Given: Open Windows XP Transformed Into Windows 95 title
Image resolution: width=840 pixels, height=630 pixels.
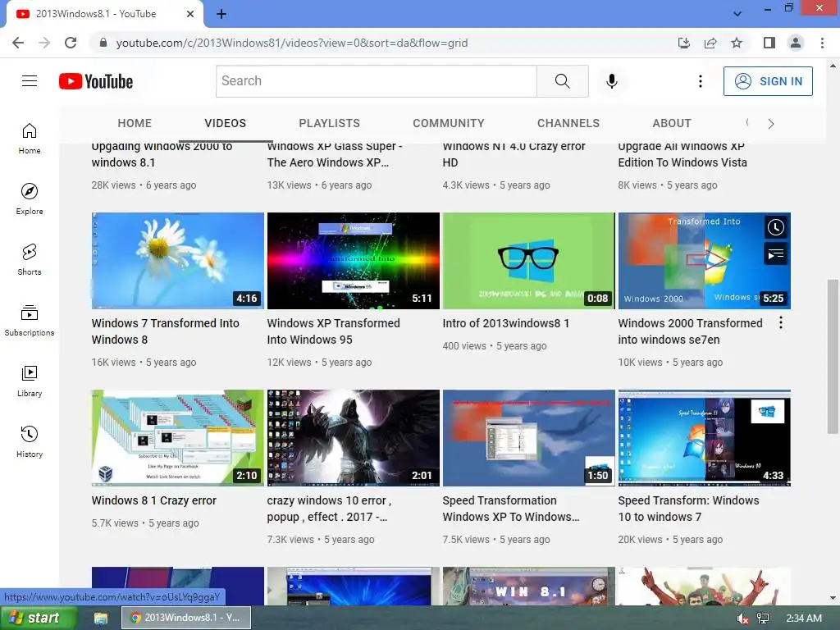Looking at the screenshot, I should (x=333, y=331).
